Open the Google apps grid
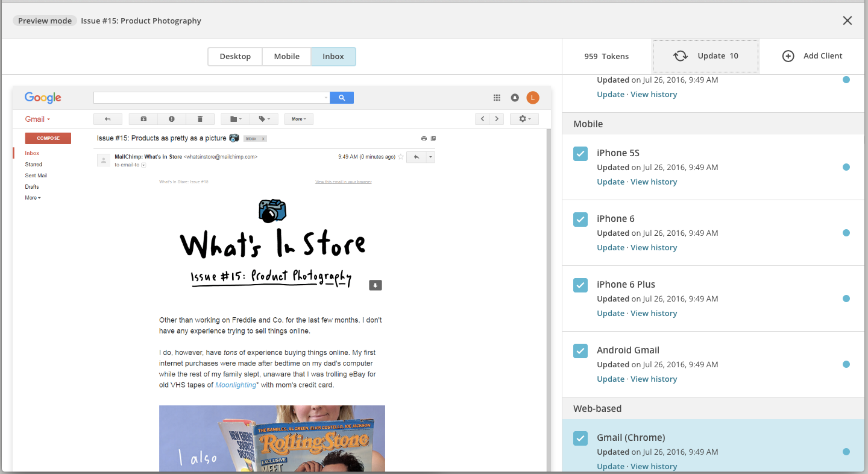Screen dimensions: 868x474 click(x=497, y=97)
